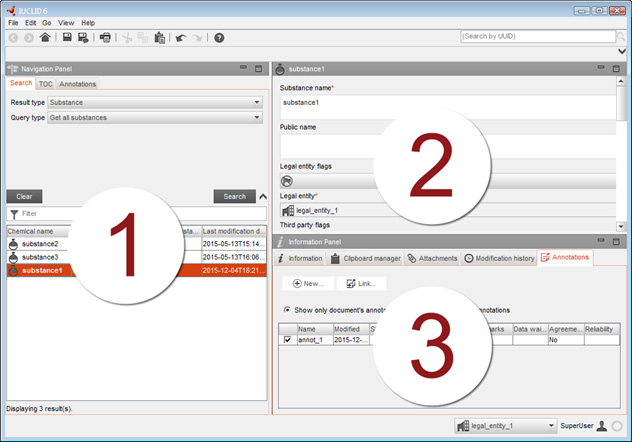The image size is (632, 442).
Task: Maximize the substance1 panel
Action: click(616, 68)
